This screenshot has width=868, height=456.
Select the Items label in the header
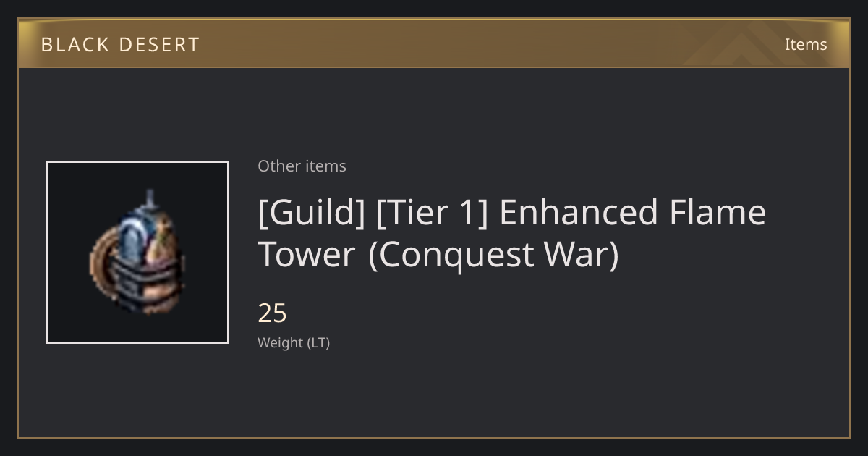(x=806, y=44)
